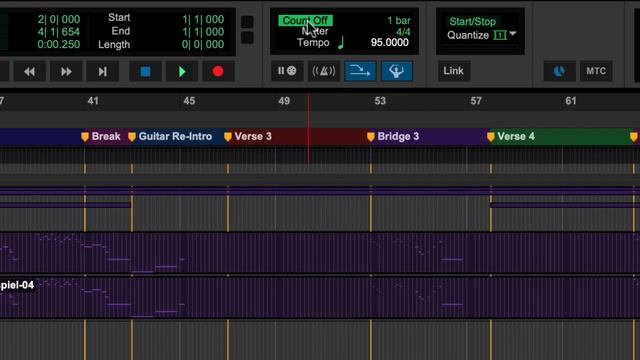The height and width of the screenshot is (360, 640).
Task: Click the Count Off 1 bar value
Action: (x=399, y=20)
